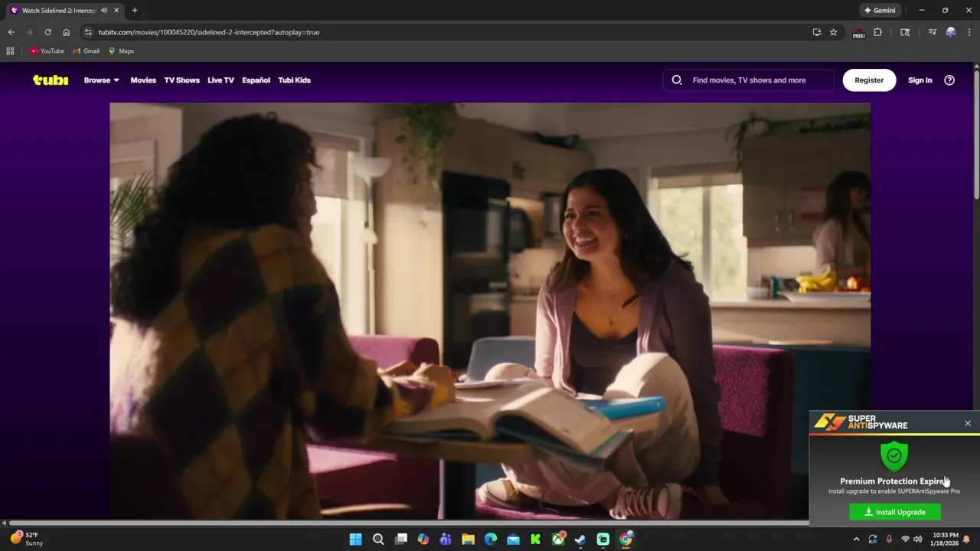Image resolution: width=980 pixels, height=551 pixels.
Task: Expand the Browse dropdown menu
Action: pos(101,80)
